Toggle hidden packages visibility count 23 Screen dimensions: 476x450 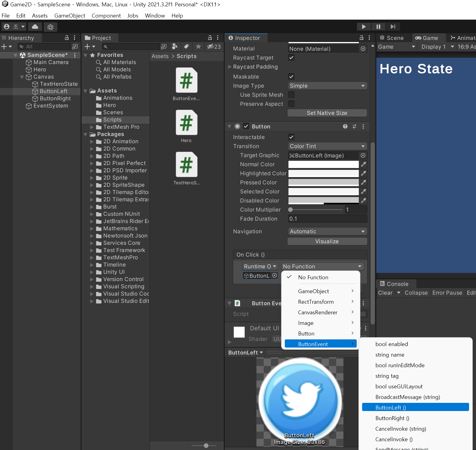coord(214,47)
